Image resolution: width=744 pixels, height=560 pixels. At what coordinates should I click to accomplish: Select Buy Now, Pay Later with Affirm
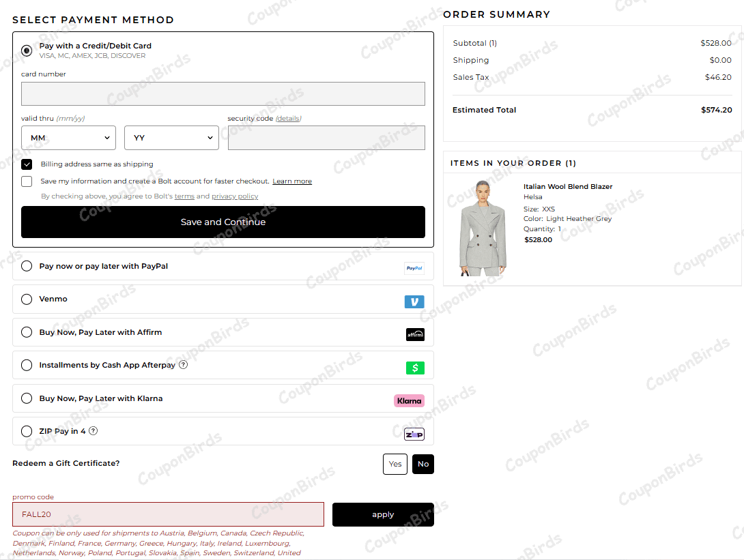point(27,332)
